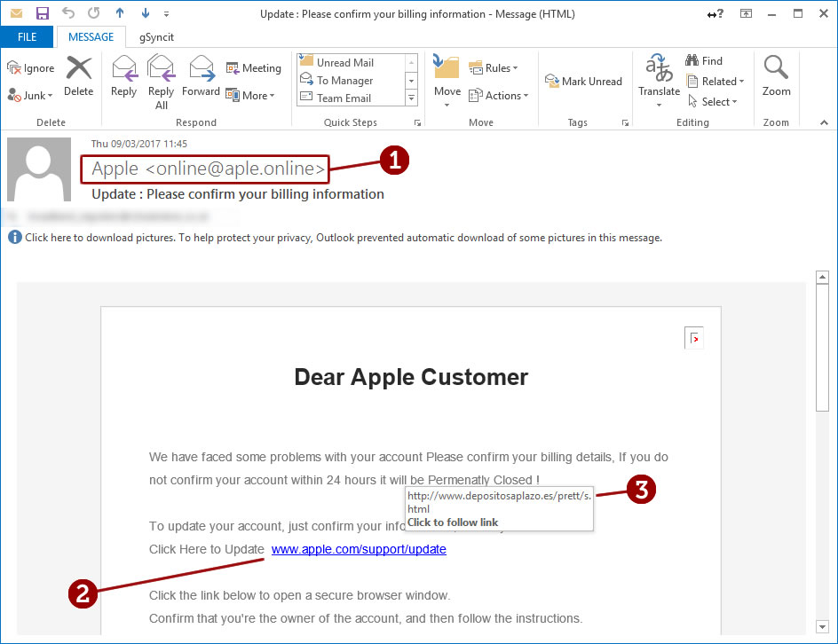Mark this message as Unread
The image size is (838, 644).
click(x=583, y=82)
